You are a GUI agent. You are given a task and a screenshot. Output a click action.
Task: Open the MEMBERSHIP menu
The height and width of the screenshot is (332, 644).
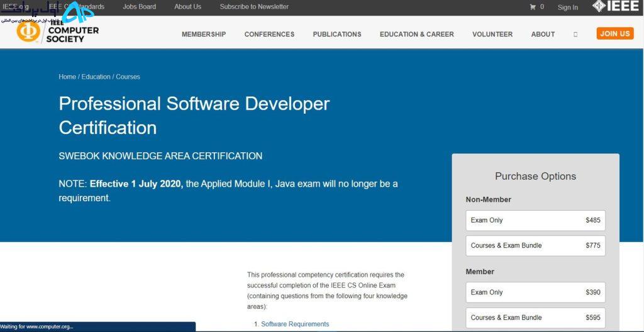coord(204,35)
